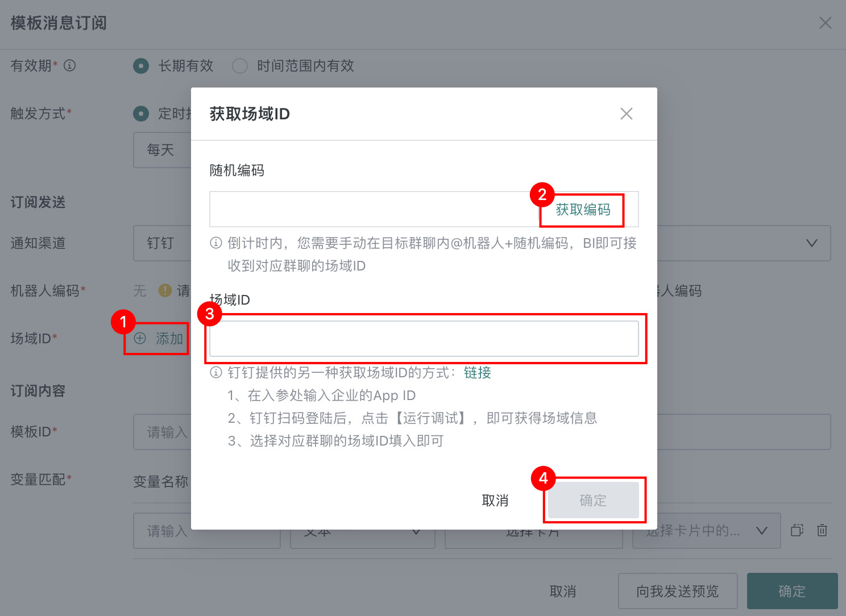Confirm the dialog with 确定 button

[x=593, y=500]
